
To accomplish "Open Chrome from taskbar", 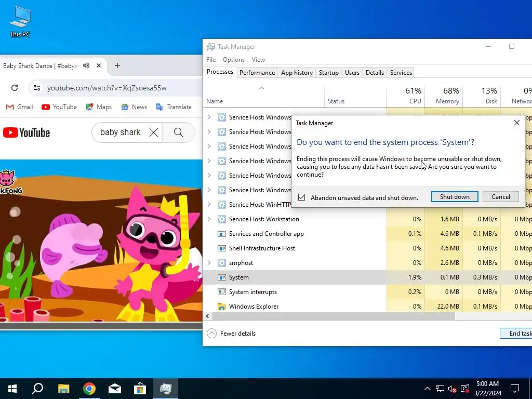I will click(89, 389).
